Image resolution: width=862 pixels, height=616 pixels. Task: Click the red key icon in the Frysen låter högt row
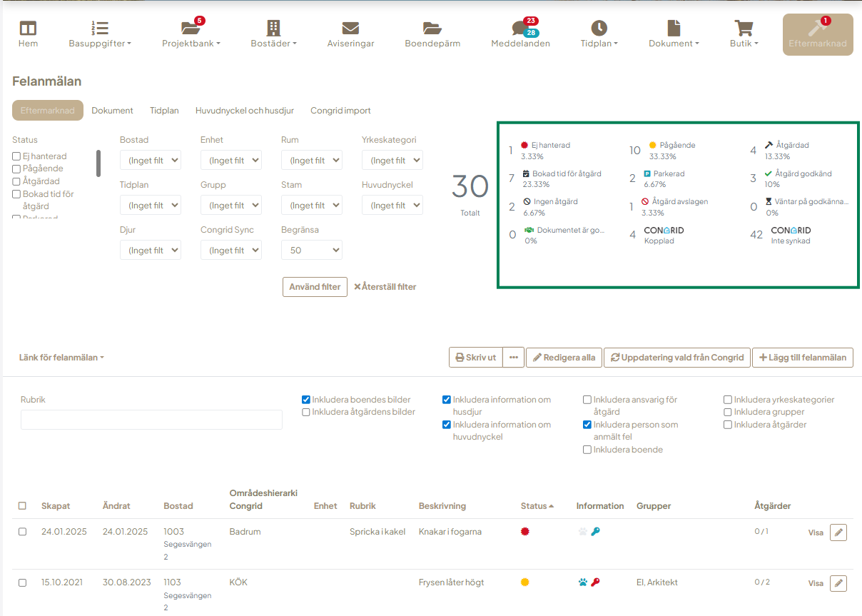coord(596,582)
